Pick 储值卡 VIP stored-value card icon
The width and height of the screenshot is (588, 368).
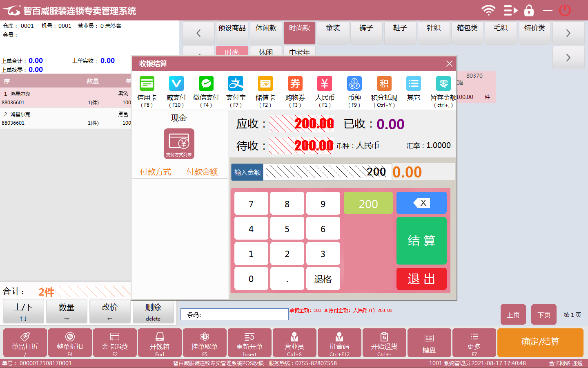(265, 84)
